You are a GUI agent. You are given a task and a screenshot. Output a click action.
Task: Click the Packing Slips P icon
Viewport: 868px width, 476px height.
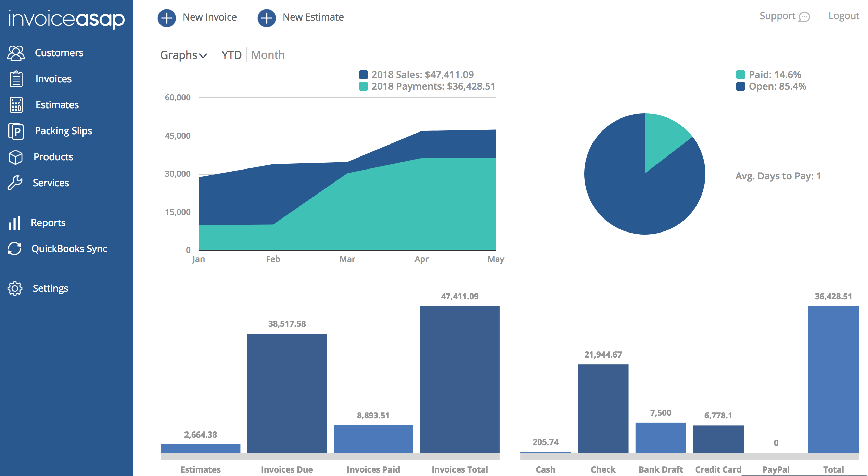click(x=16, y=131)
